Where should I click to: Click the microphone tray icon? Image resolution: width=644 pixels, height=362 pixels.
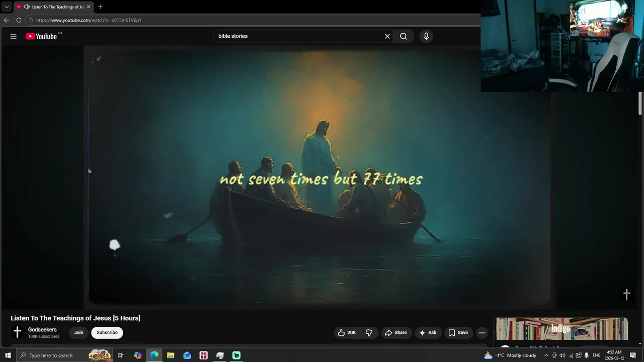pos(587,355)
